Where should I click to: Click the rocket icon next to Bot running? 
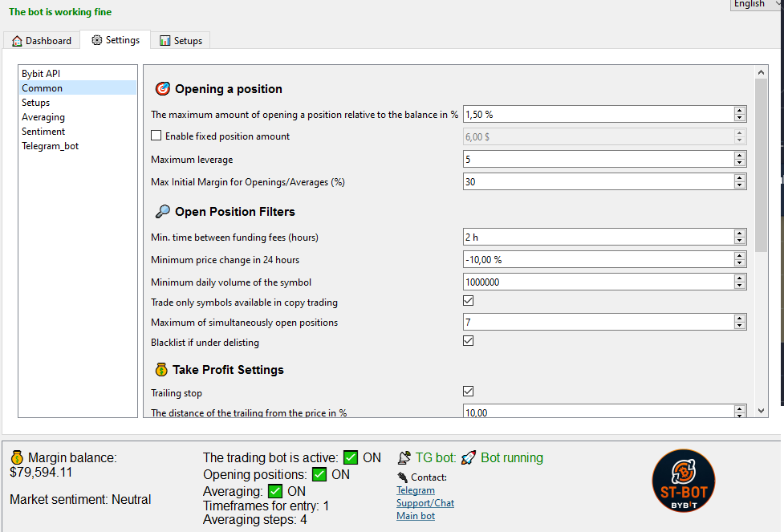pyautogui.click(x=469, y=457)
